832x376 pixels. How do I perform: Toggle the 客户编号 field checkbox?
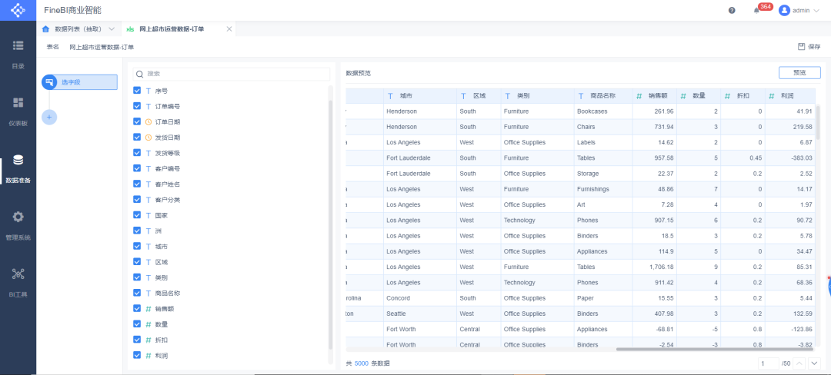pos(137,169)
